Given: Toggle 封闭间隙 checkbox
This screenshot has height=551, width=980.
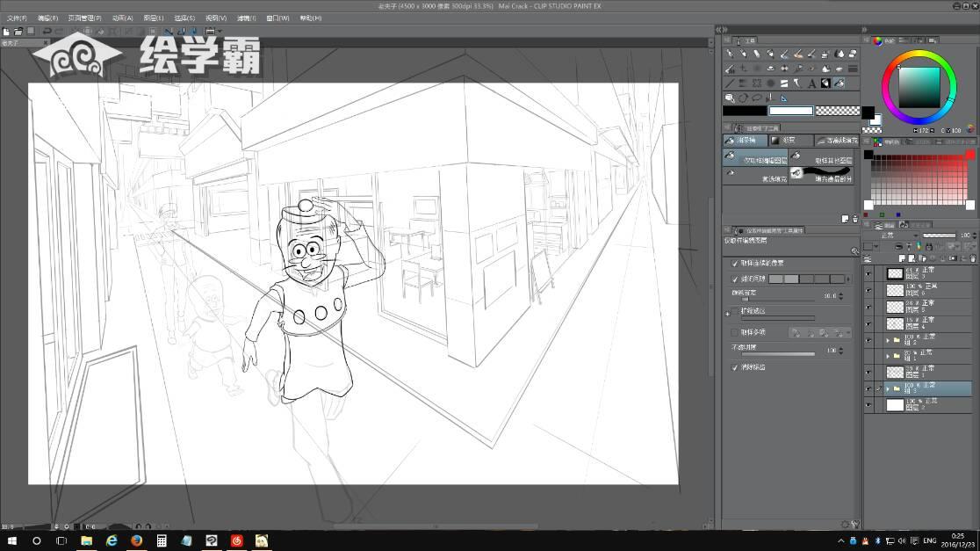Looking at the screenshot, I should coord(735,279).
